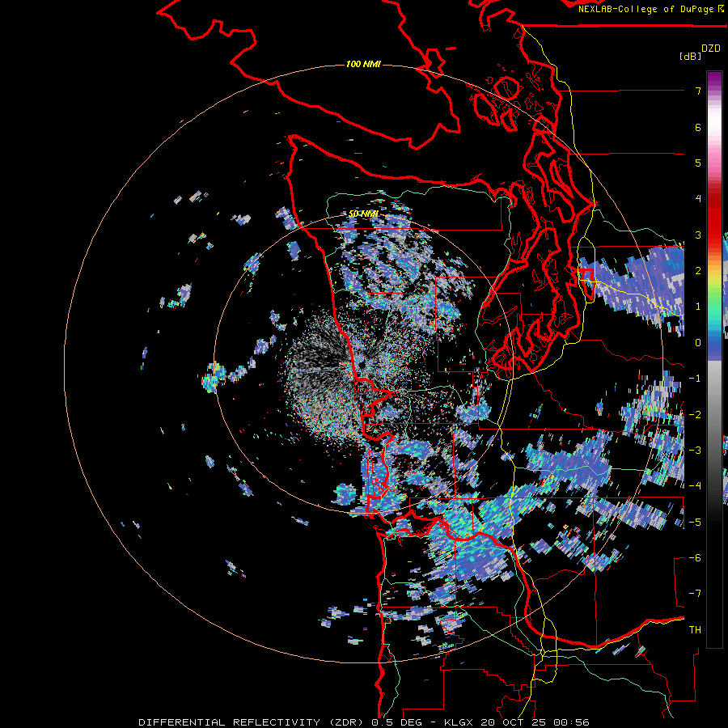Click the color scale value -7 label

click(695, 594)
